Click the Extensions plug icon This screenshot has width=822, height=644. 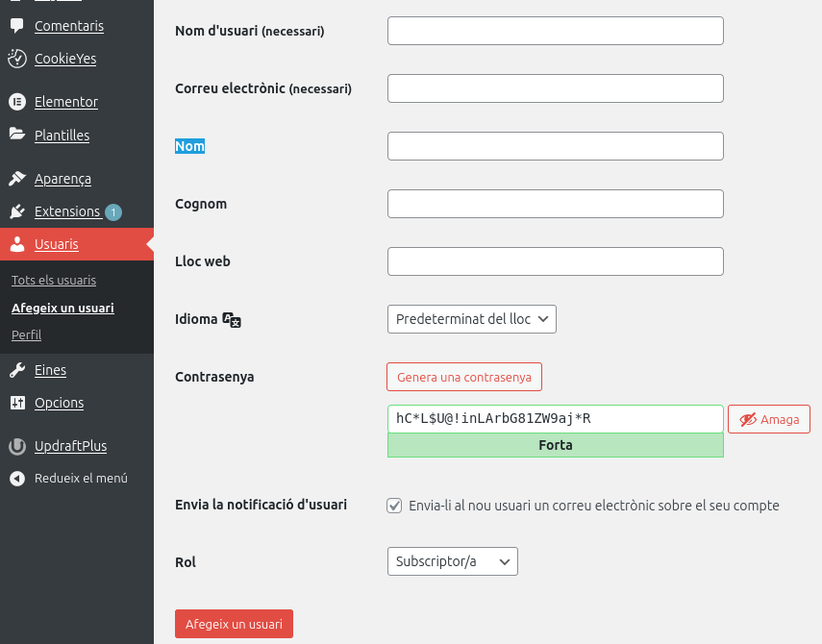coord(16,211)
